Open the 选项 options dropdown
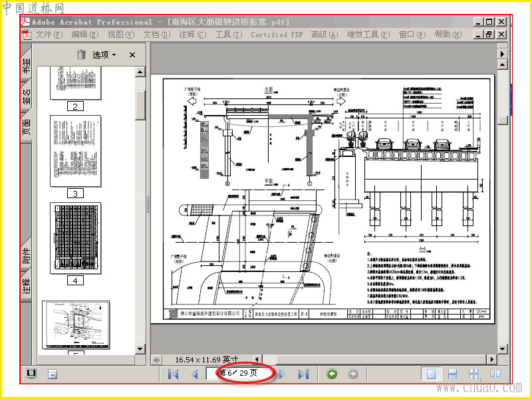The width and height of the screenshot is (532, 399). [104, 55]
